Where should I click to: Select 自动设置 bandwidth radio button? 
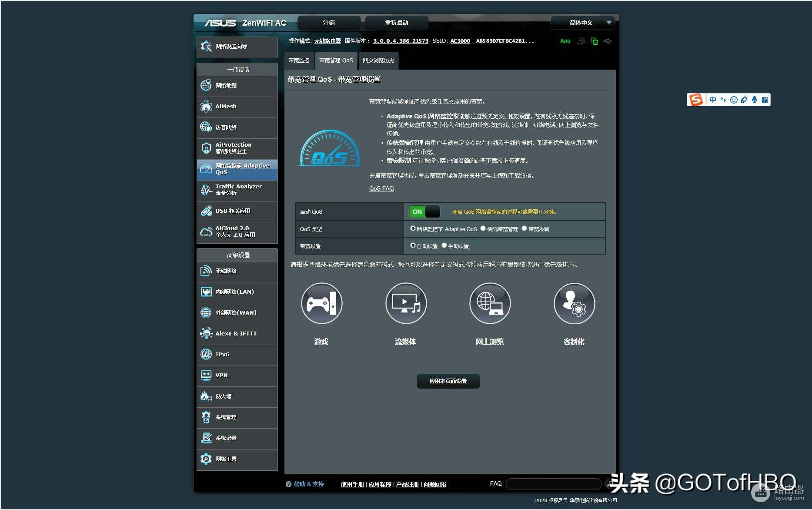click(413, 245)
